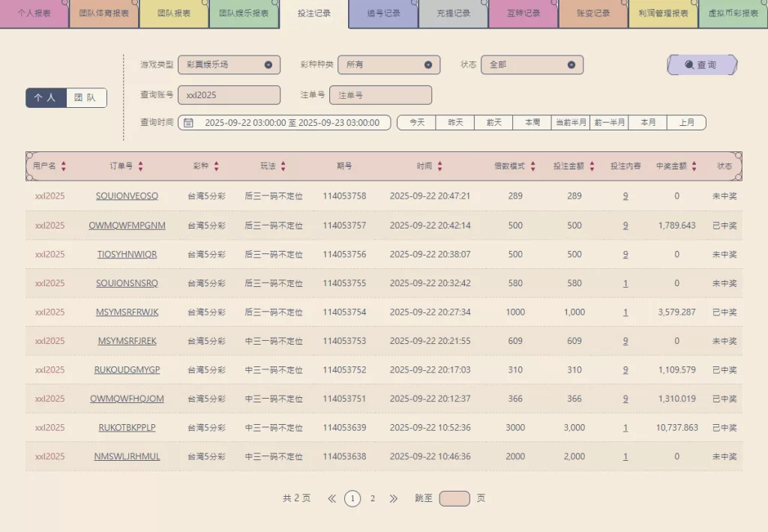
Task: Open the 状态 dropdown set to 全部
Action: [x=532, y=65]
